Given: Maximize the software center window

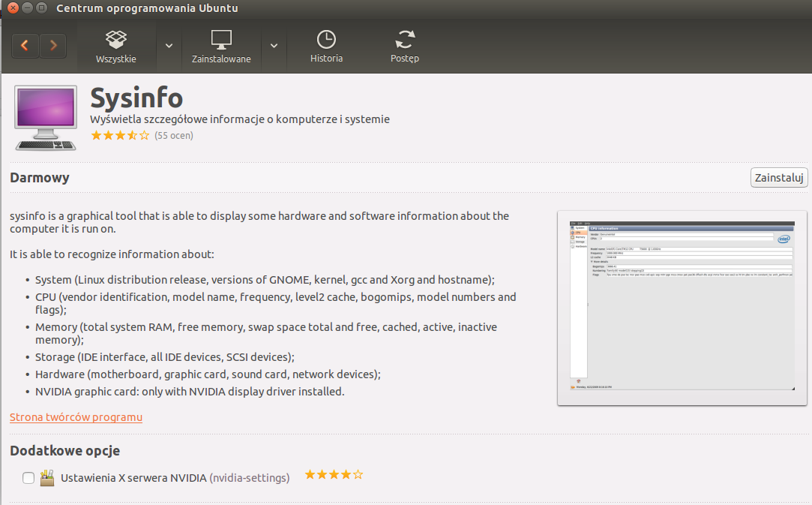Looking at the screenshot, I should (x=42, y=8).
